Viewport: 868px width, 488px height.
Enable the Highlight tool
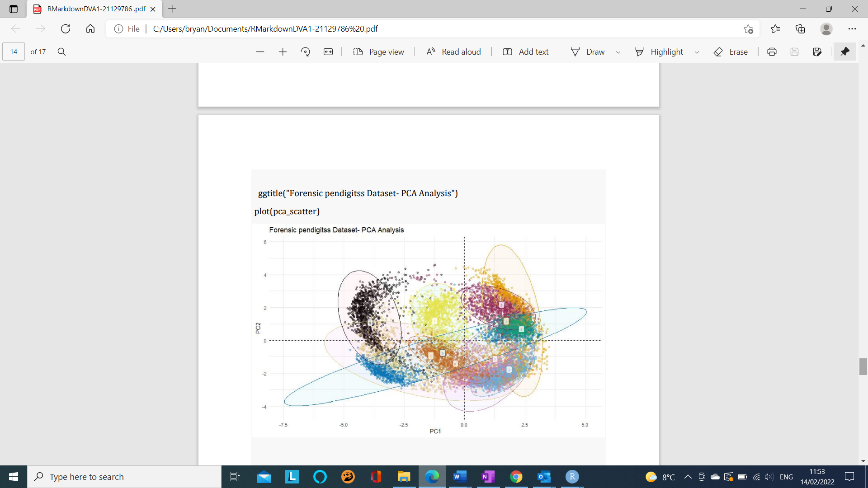(660, 52)
